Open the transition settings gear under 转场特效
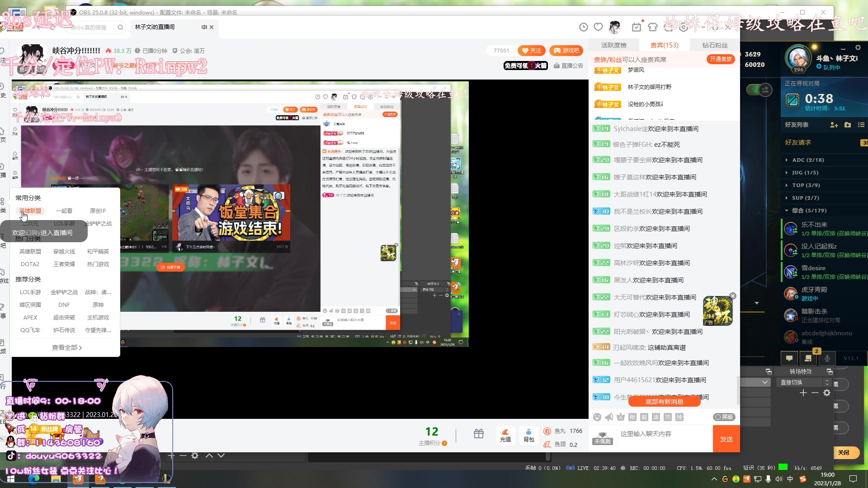868x488 pixels. [827, 393]
